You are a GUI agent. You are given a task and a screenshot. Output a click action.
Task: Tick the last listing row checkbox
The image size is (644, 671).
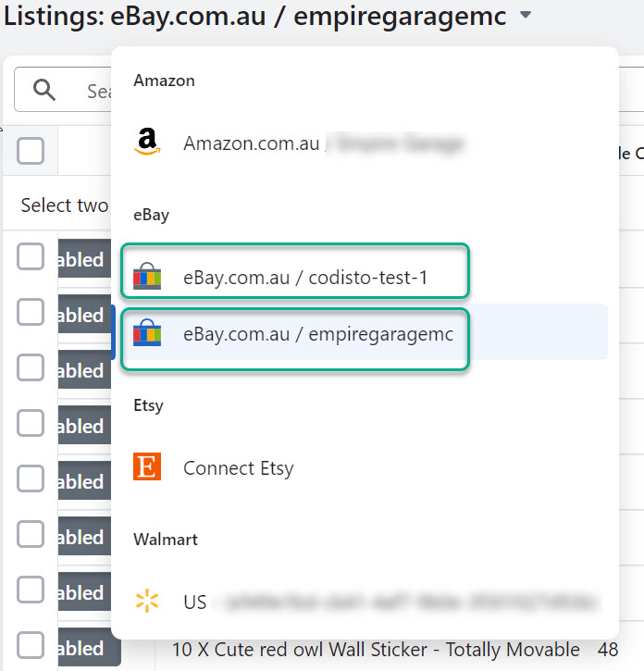31,645
